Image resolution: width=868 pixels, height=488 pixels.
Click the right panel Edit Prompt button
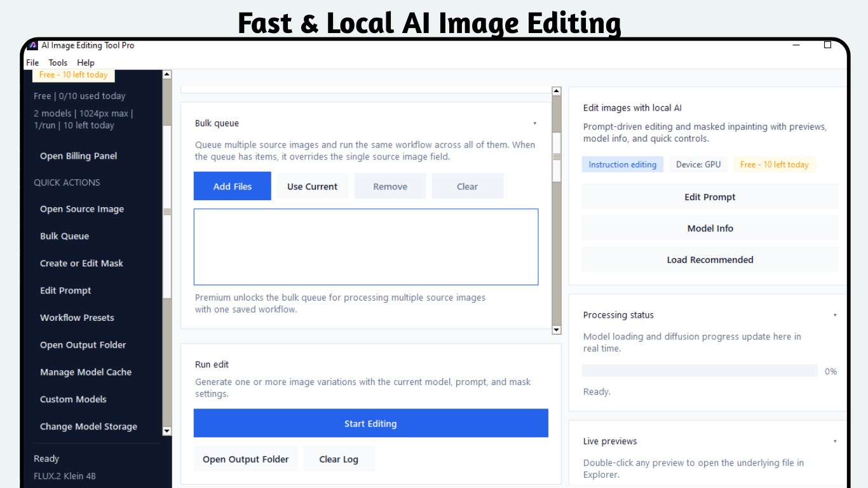[x=710, y=197]
